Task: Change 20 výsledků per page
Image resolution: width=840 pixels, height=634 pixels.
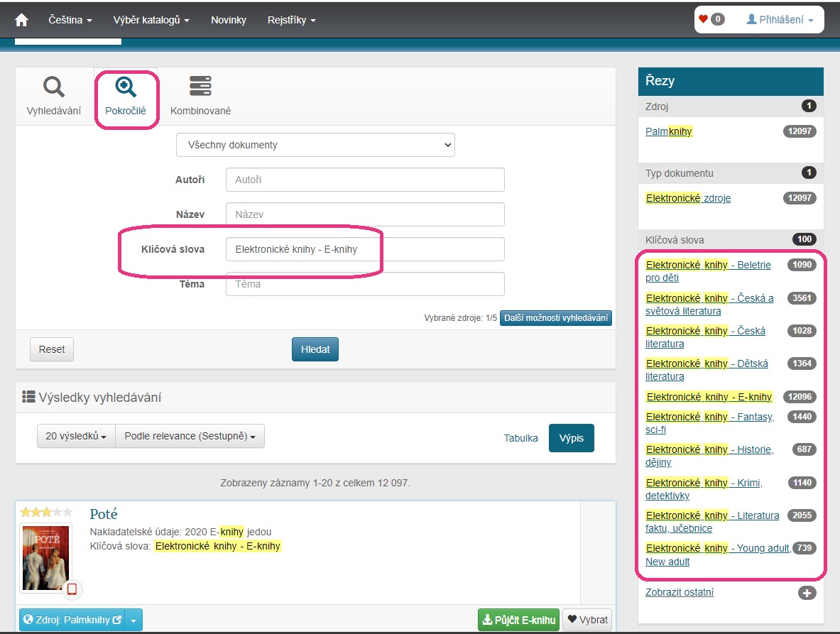Action: (x=76, y=436)
